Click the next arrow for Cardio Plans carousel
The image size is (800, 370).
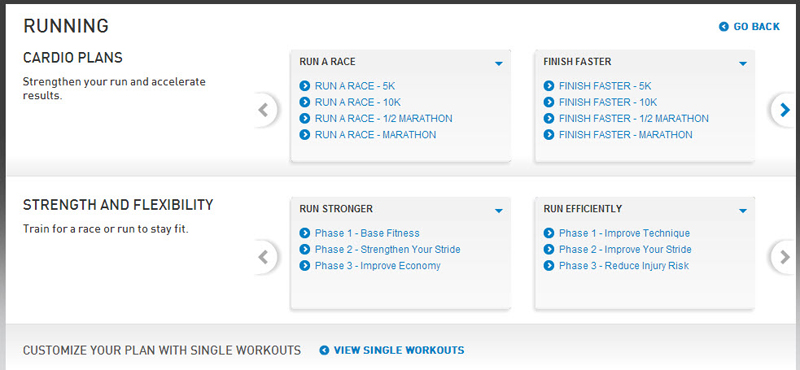[785, 109]
